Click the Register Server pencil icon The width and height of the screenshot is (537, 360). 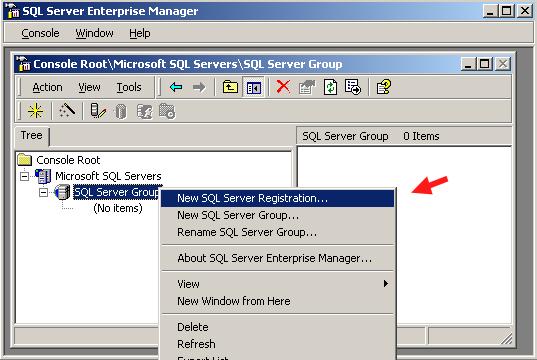(x=98, y=111)
